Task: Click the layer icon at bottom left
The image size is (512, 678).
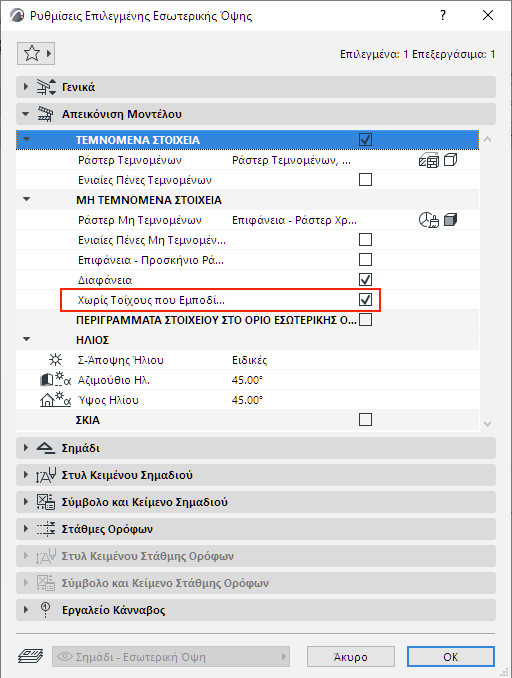Action: (x=30, y=656)
